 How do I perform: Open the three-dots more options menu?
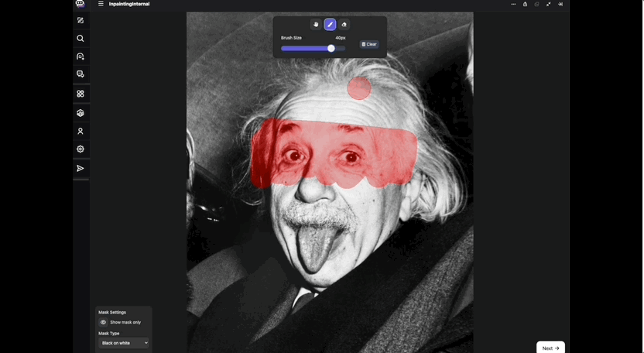(x=513, y=4)
